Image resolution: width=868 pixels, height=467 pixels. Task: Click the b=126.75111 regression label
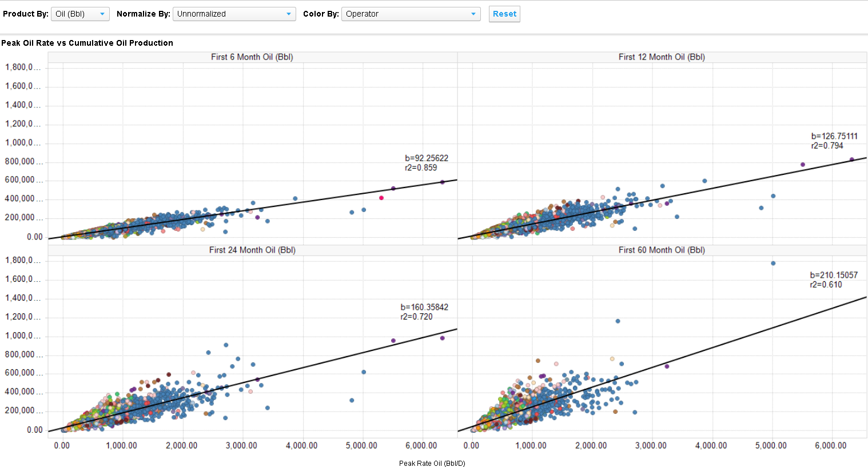[x=834, y=136]
